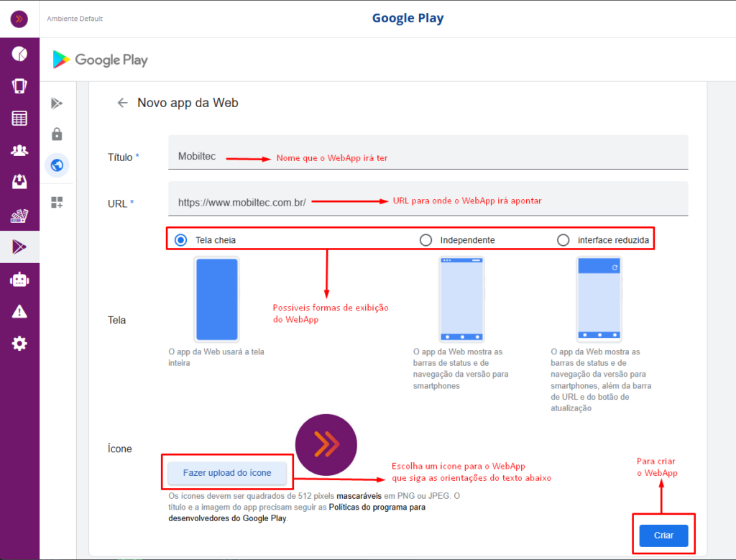Select the Tela cheia radio button
This screenshot has width=736, height=560.
click(x=180, y=240)
